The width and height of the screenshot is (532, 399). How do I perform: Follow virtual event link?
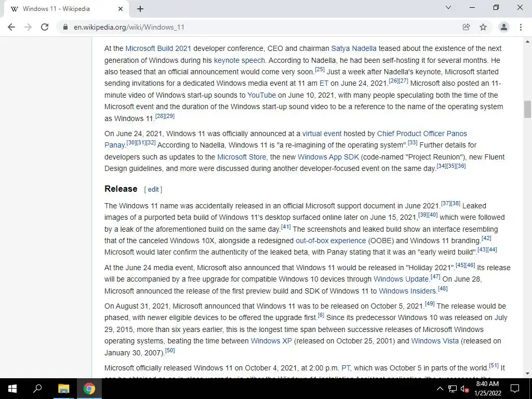coord(322,134)
